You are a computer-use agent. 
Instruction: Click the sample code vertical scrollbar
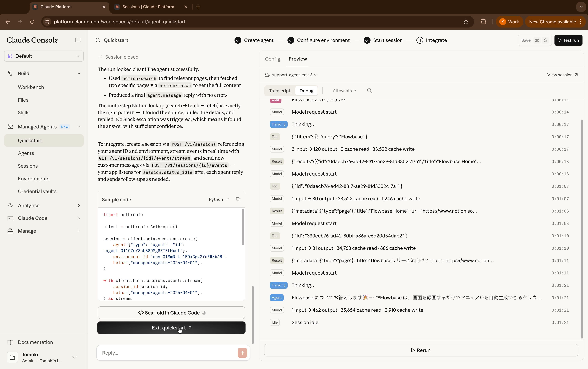click(x=243, y=227)
